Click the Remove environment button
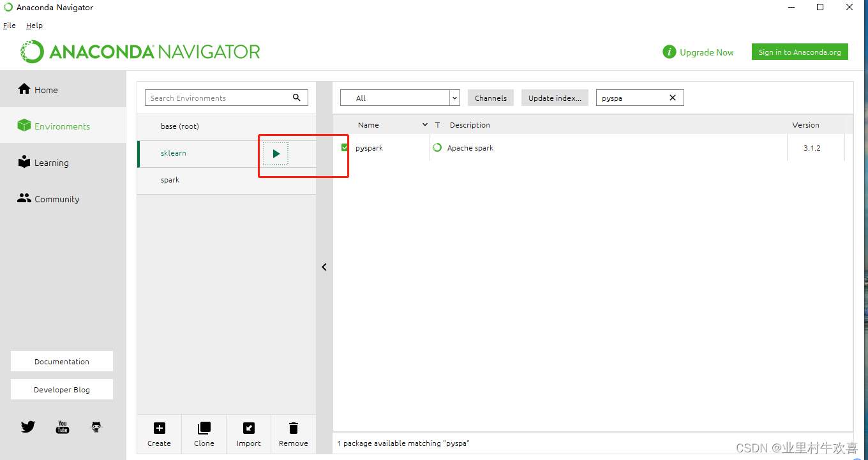Image resolution: width=868 pixels, height=460 pixels. point(294,434)
